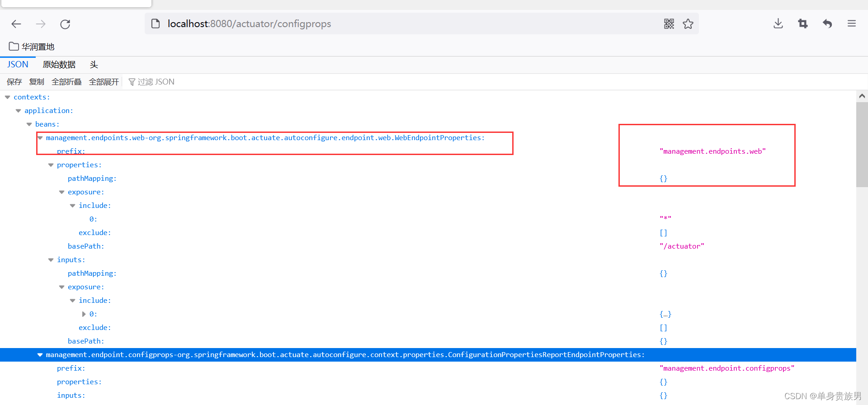Collapse the contexts node
This screenshot has height=405, width=868.
pos(8,97)
